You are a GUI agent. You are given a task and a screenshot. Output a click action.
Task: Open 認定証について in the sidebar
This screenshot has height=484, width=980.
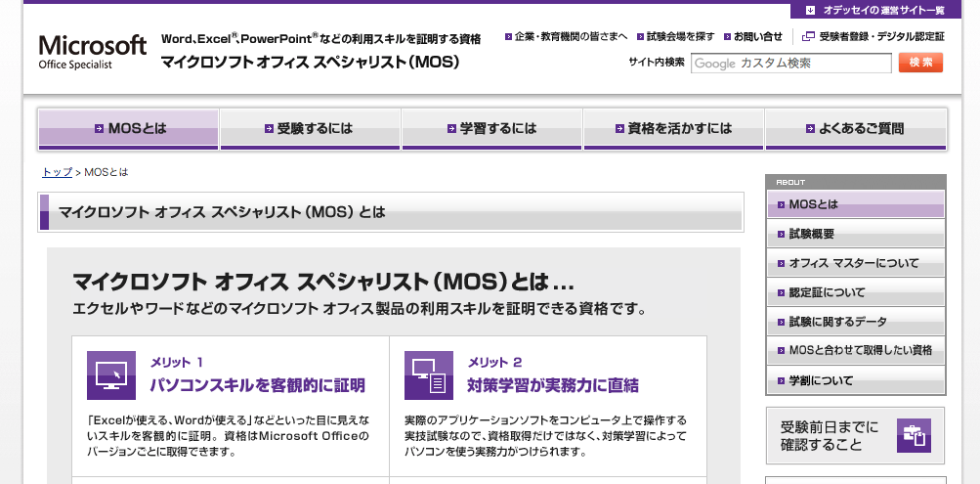pyautogui.click(x=856, y=292)
